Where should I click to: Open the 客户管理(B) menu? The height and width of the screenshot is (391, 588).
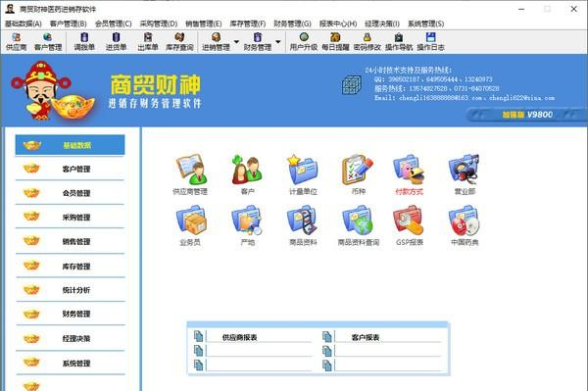point(68,24)
